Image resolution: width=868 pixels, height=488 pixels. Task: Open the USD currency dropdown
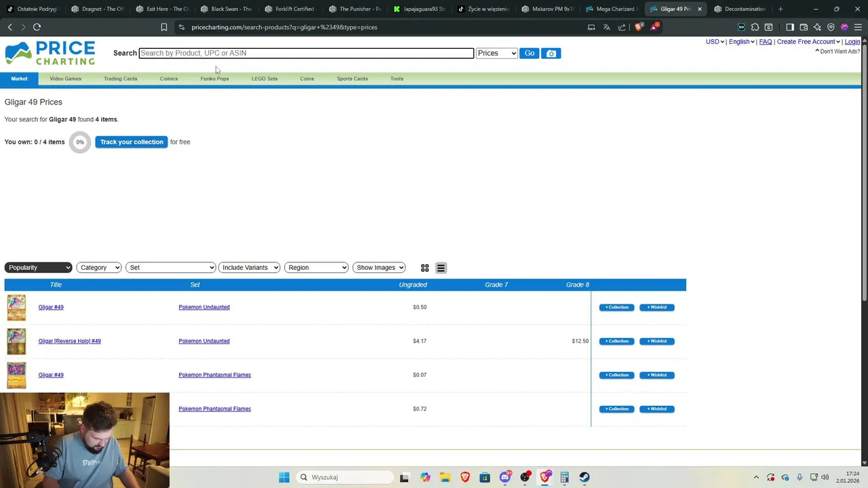715,42
